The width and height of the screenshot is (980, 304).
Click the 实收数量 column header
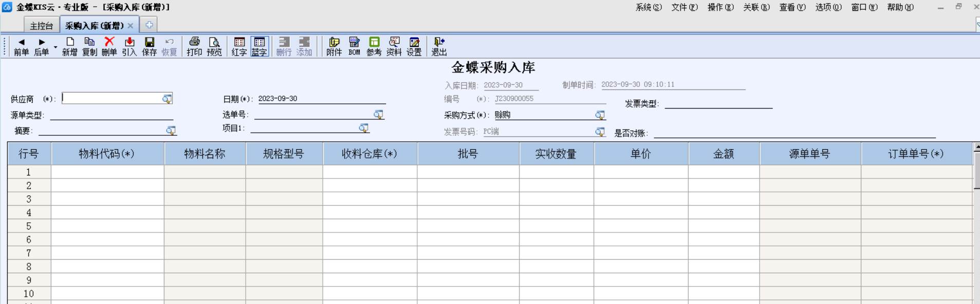pyautogui.click(x=557, y=154)
